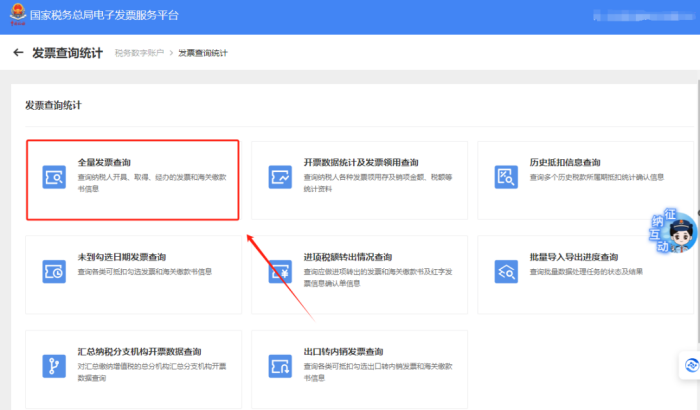The height and width of the screenshot is (410, 700).
Task: Open the 历史抵扣信息查询 title link
Action: [564, 162]
